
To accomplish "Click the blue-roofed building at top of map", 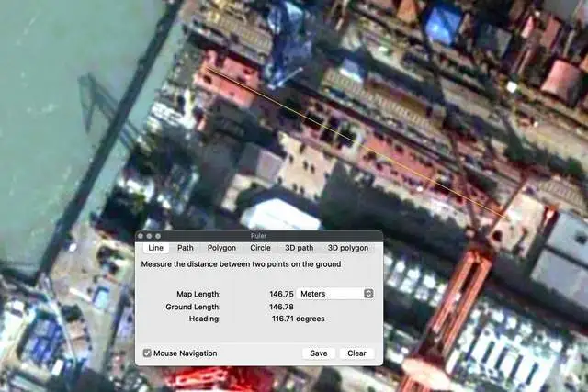I will (x=443, y=25).
